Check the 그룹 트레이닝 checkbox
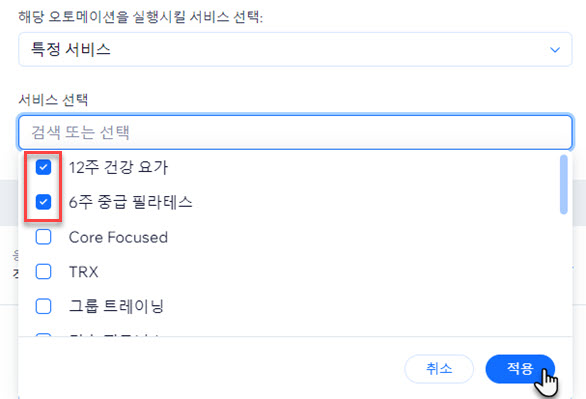The height and width of the screenshot is (399, 586). click(43, 306)
